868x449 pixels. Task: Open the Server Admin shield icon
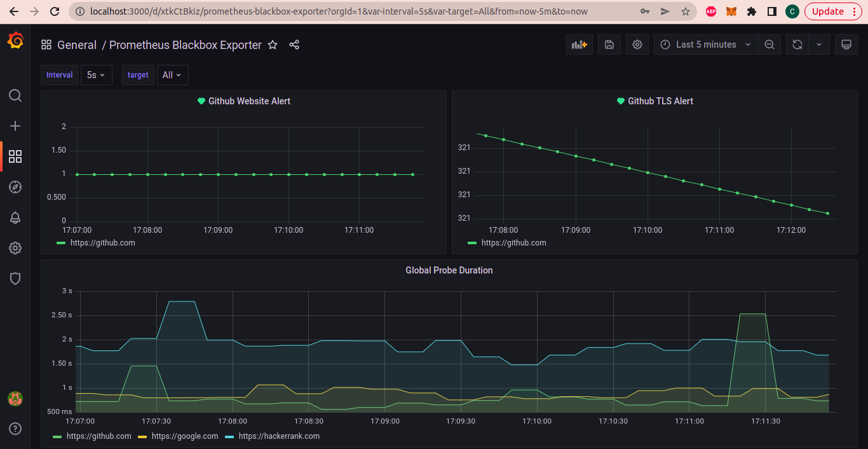15,279
